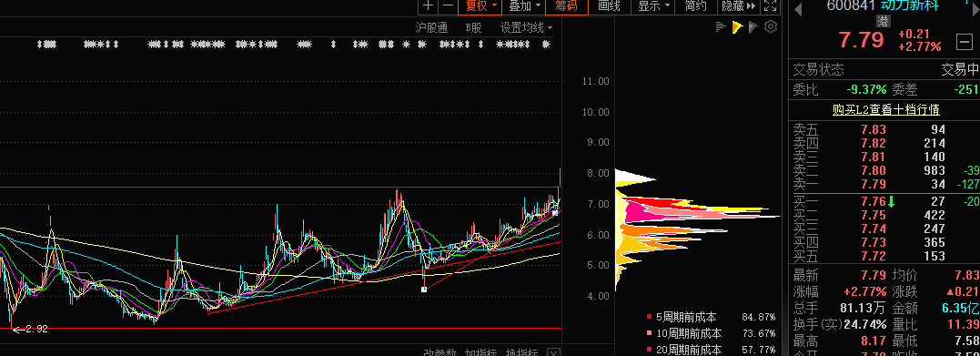
Task: Select the 画线 drawing tools item
Action: click(x=610, y=6)
